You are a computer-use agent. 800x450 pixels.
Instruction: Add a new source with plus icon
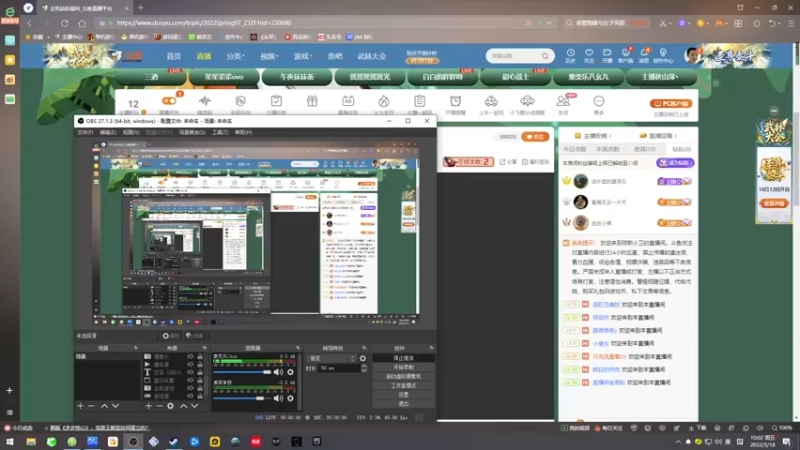(x=148, y=406)
